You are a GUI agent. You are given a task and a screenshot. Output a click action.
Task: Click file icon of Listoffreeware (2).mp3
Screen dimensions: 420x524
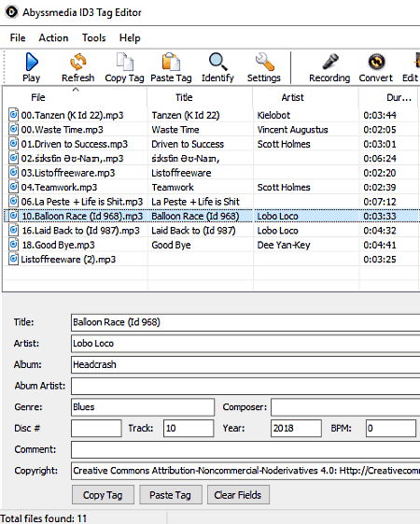tap(13, 259)
